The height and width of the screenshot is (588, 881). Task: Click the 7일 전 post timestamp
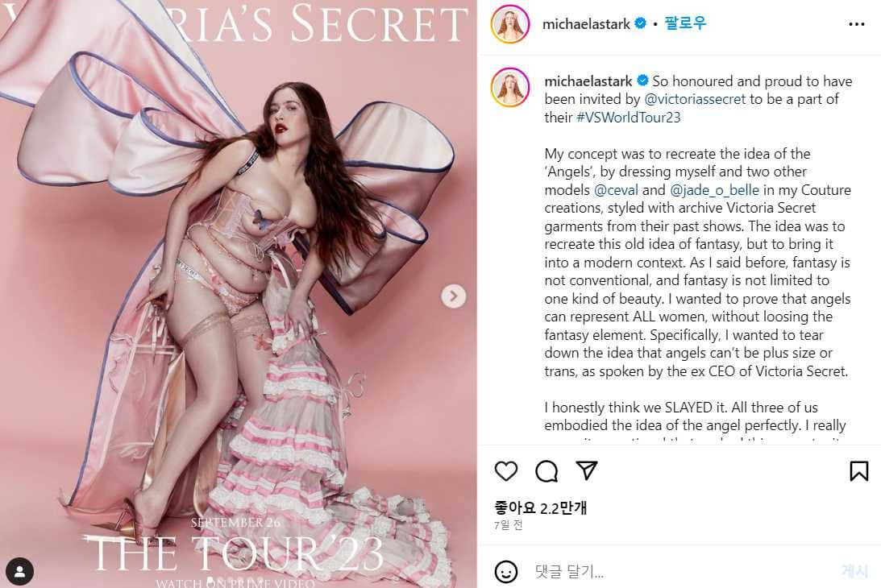coord(508,525)
